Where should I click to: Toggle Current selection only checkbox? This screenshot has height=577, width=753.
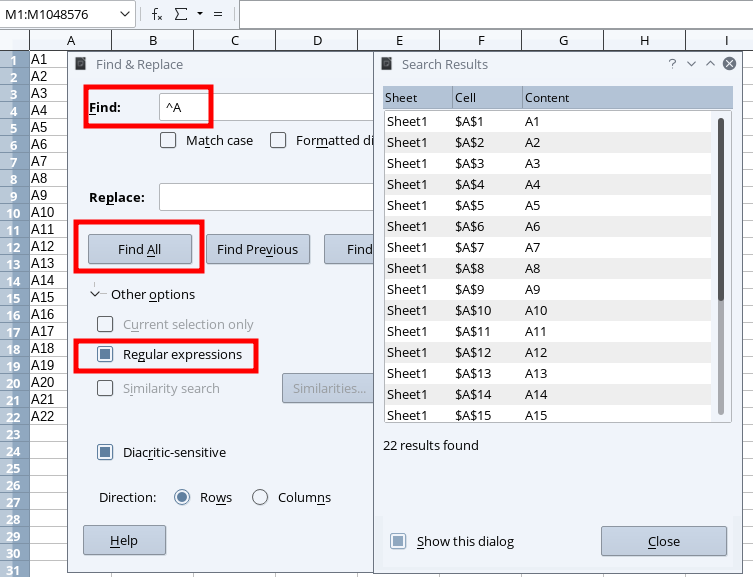point(105,325)
